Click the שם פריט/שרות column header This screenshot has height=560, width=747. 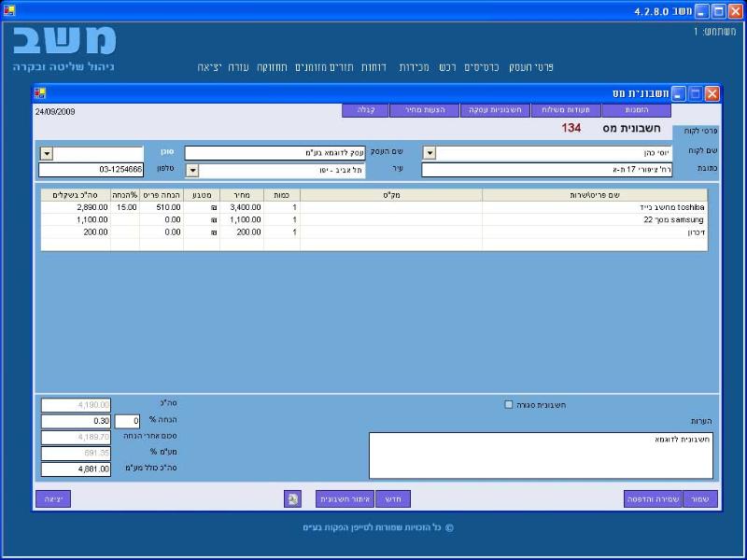click(595, 195)
